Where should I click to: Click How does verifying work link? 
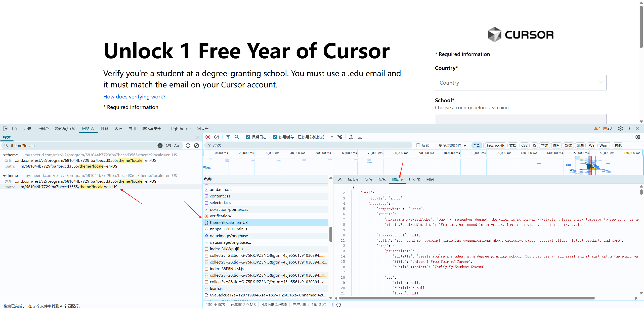[x=134, y=97]
